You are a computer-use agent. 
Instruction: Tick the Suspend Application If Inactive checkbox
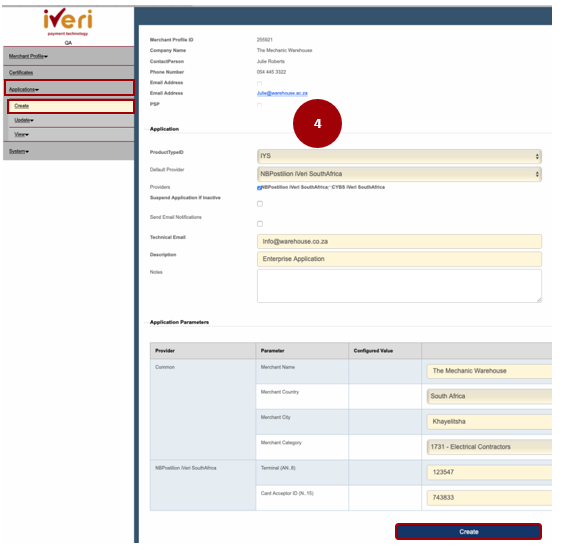coord(260,204)
